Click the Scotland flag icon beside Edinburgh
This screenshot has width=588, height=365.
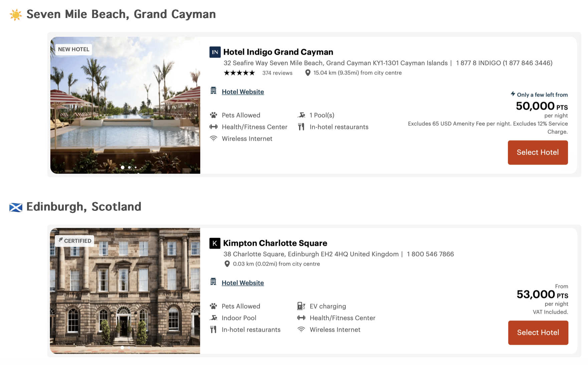pos(16,208)
